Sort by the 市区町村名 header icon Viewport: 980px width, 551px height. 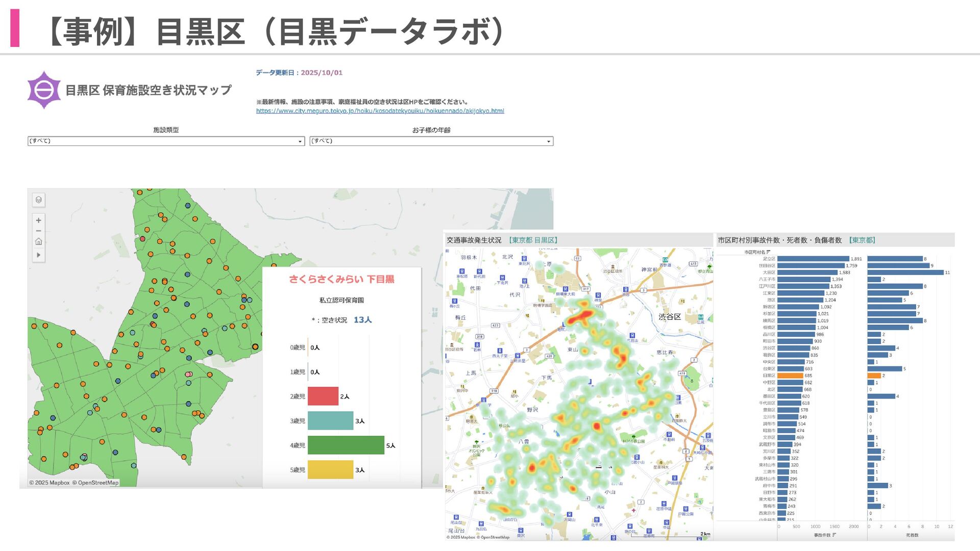(768, 252)
